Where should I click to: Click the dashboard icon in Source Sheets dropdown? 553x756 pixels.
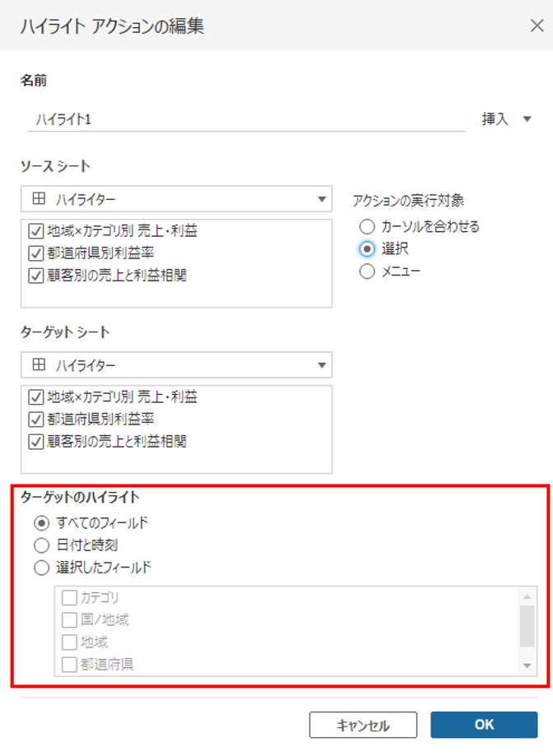click(x=39, y=198)
